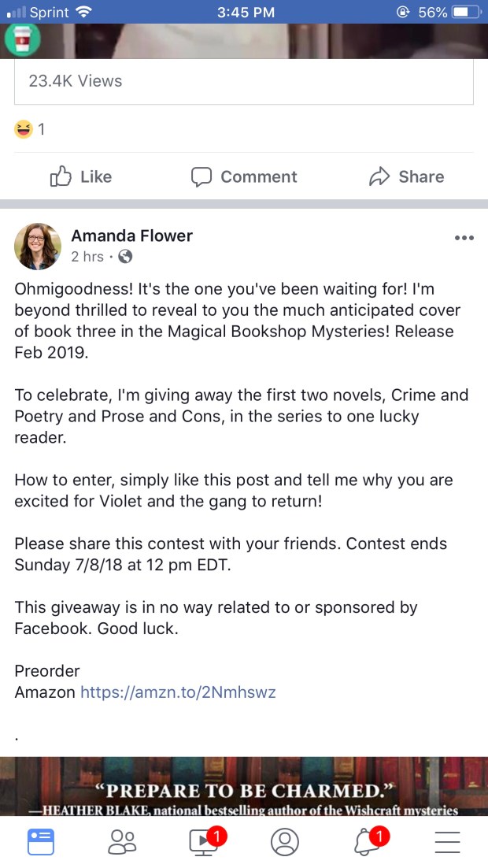Tap the 2 hrs timestamp
This screenshot has height=868, width=488.
pyautogui.click(x=87, y=257)
